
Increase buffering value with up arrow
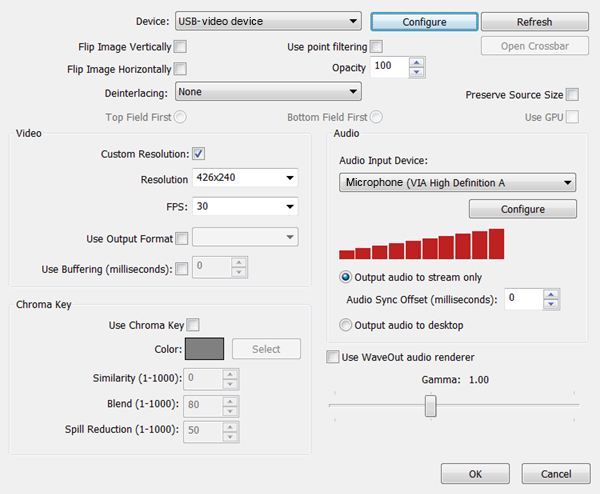pos(239,262)
